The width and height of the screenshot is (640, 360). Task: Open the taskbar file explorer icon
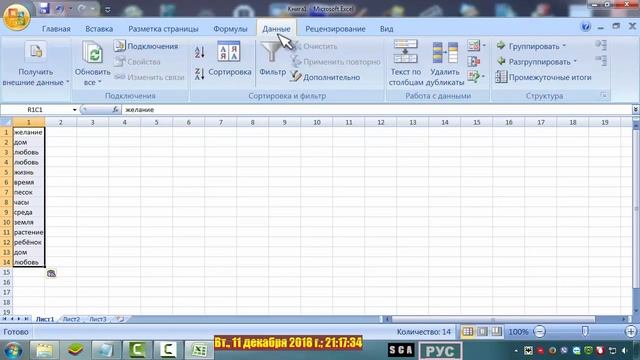pos(44,350)
